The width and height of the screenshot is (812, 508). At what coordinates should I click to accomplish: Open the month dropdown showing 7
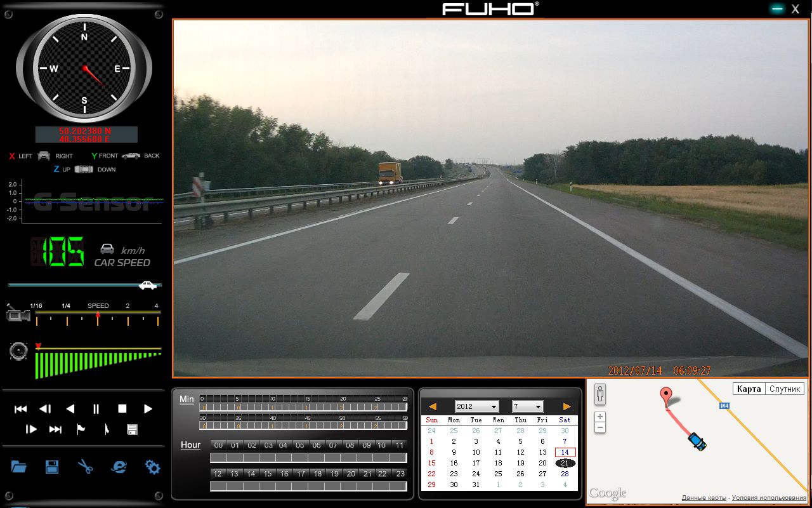pos(528,406)
